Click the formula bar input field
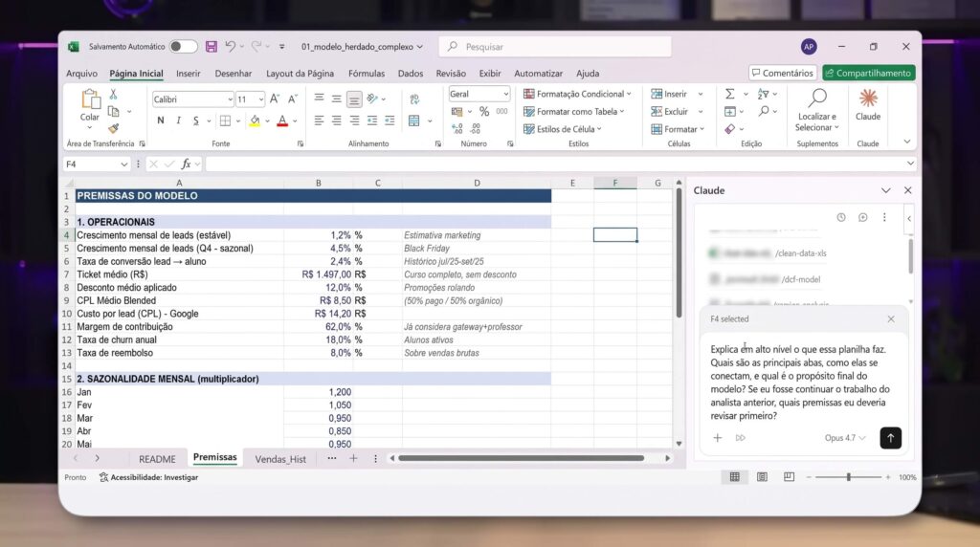This screenshot has width=980, height=547. (x=554, y=164)
